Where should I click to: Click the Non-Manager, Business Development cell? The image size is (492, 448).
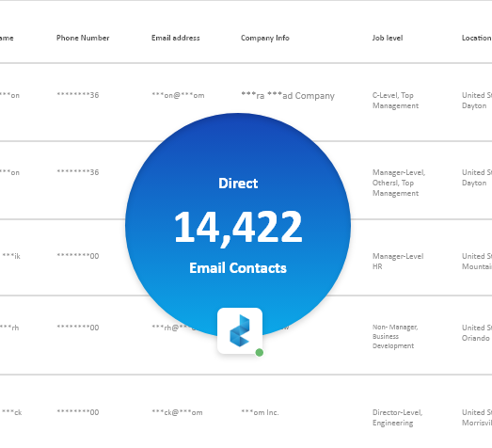[x=395, y=337]
